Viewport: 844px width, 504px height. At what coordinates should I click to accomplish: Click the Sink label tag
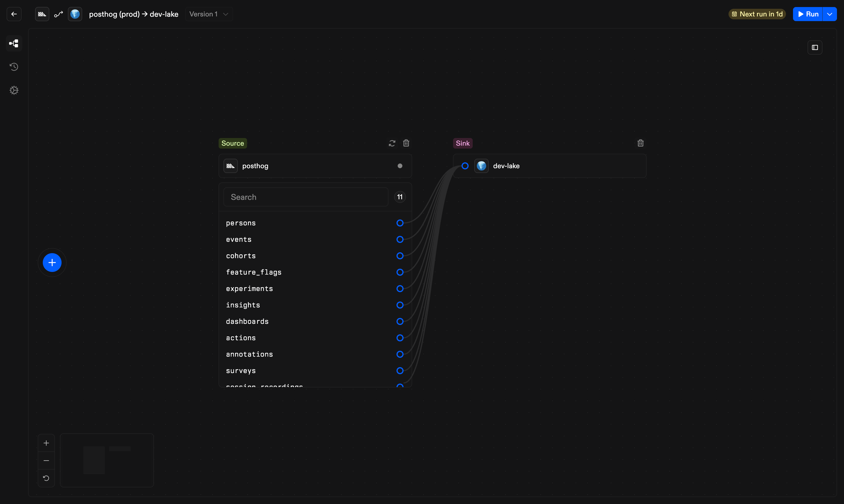(x=462, y=143)
